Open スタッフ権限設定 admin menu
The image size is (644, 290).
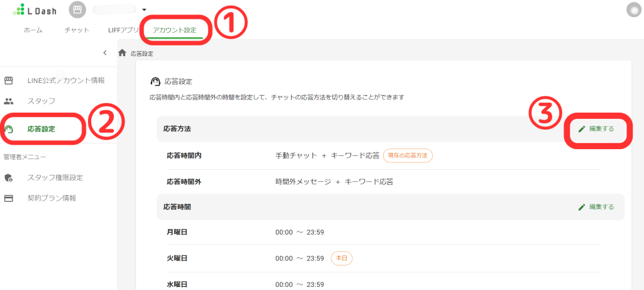tap(55, 177)
